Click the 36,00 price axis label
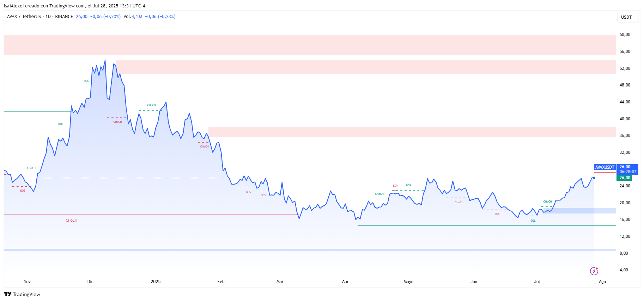 click(625, 136)
